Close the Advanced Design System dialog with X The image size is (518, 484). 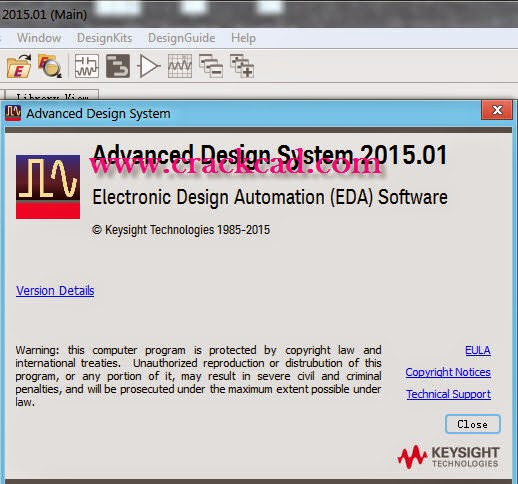pyautogui.click(x=497, y=110)
